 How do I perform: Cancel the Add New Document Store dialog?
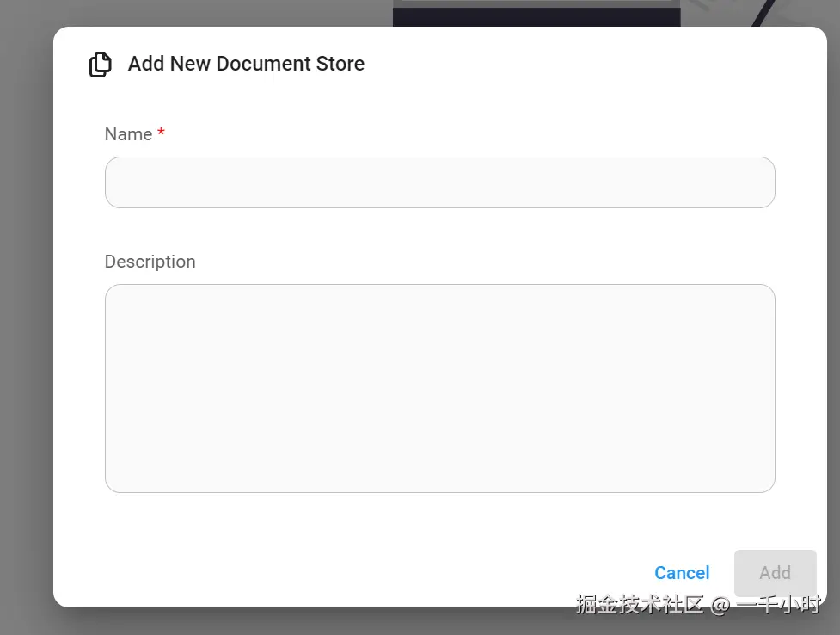coord(682,573)
